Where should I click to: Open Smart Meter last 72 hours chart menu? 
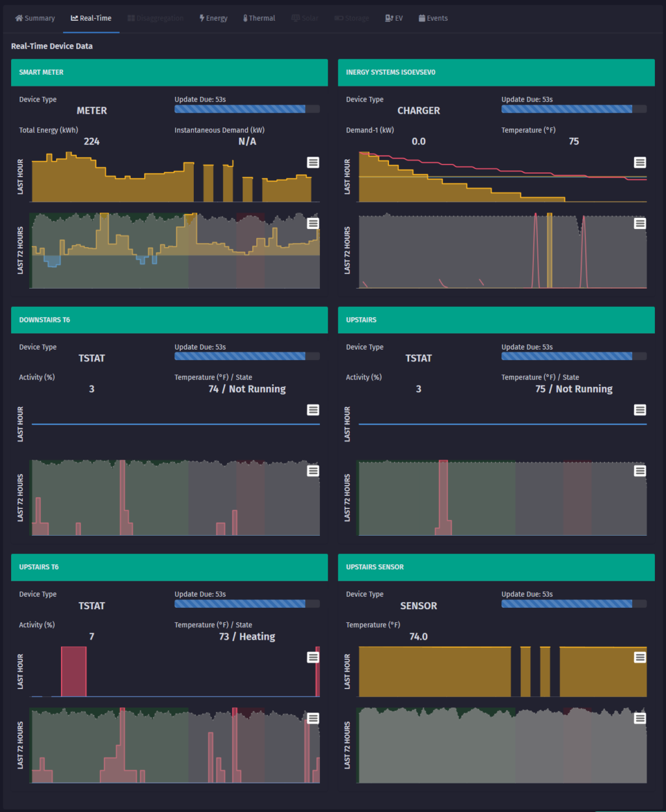[x=313, y=223]
